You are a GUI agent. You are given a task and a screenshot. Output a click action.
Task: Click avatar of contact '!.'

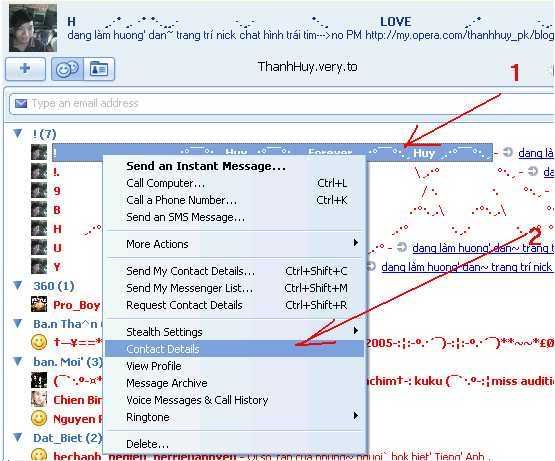pos(39,172)
